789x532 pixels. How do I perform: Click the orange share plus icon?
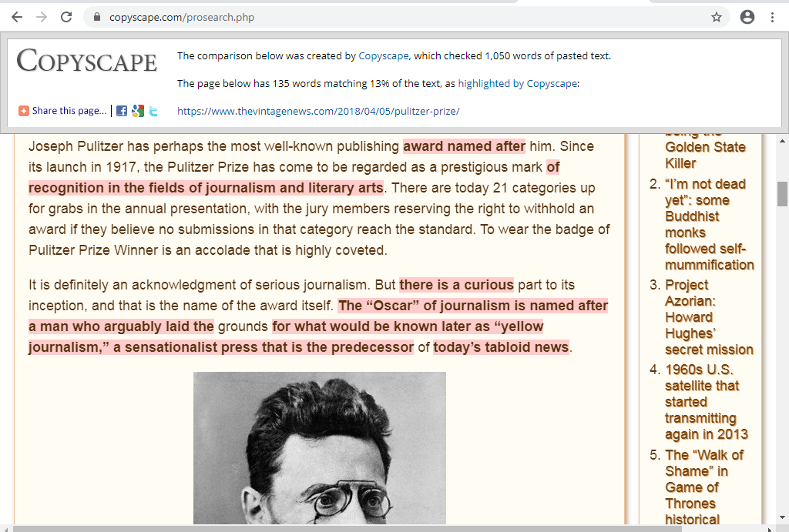(x=24, y=111)
